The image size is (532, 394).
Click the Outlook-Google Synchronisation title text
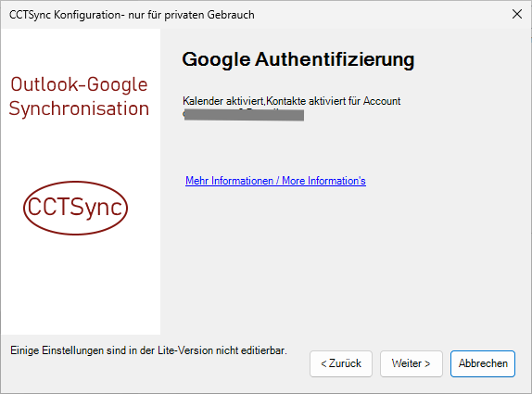[79, 96]
